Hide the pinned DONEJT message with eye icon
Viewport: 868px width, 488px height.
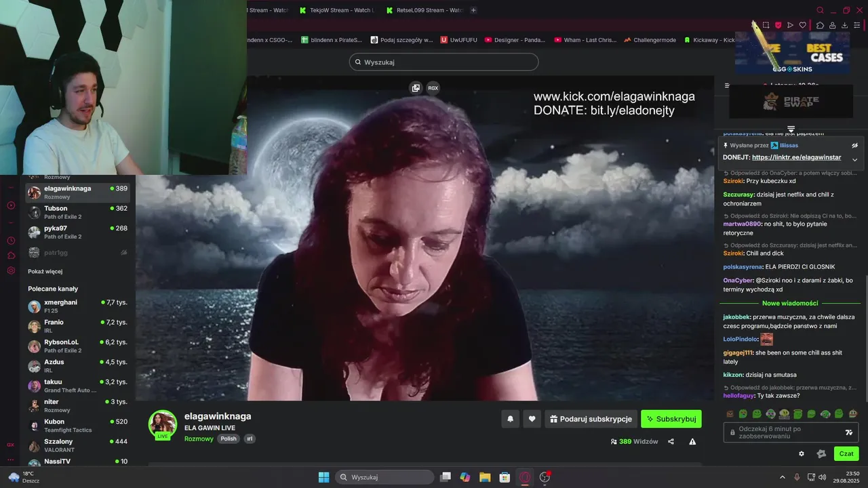(x=854, y=146)
